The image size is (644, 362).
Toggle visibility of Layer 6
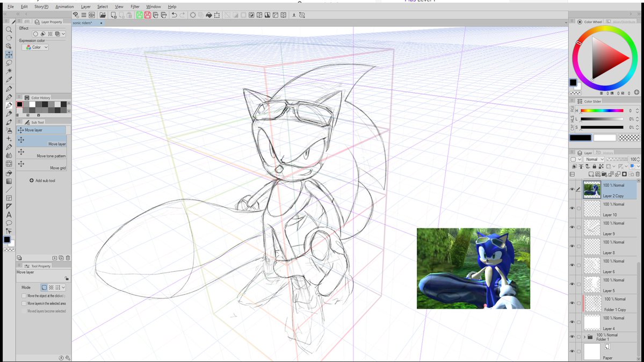coord(572,265)
